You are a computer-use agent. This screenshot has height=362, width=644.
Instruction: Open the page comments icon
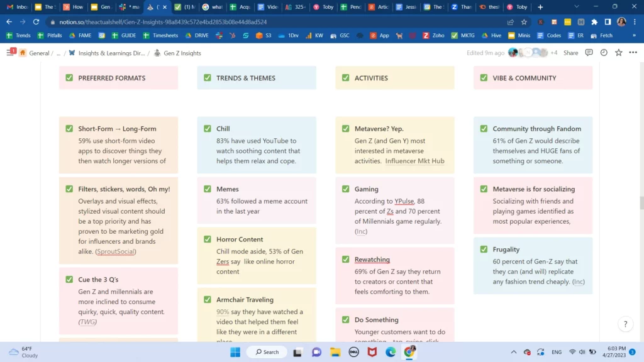(x=589, y=53)
